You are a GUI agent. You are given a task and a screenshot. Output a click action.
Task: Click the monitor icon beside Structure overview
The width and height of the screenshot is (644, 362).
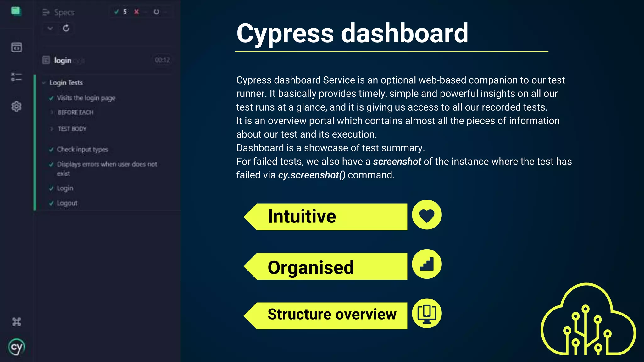[x=427, y=314]
